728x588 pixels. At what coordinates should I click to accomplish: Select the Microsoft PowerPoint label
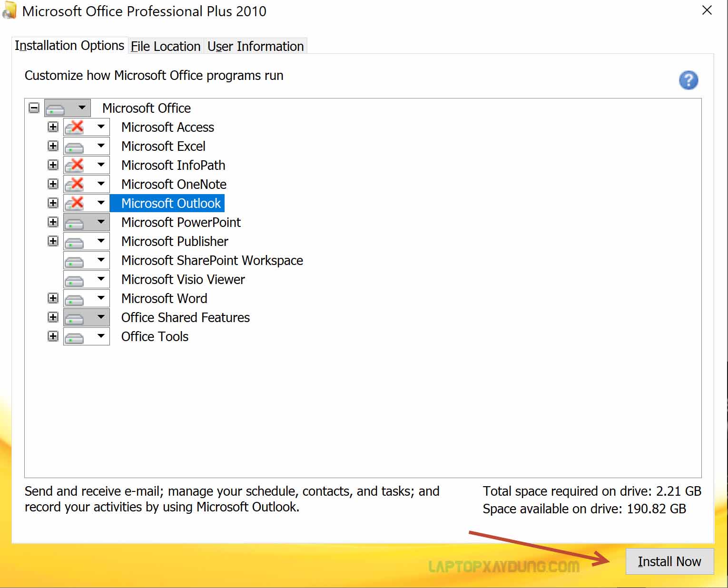click(181, 222)
